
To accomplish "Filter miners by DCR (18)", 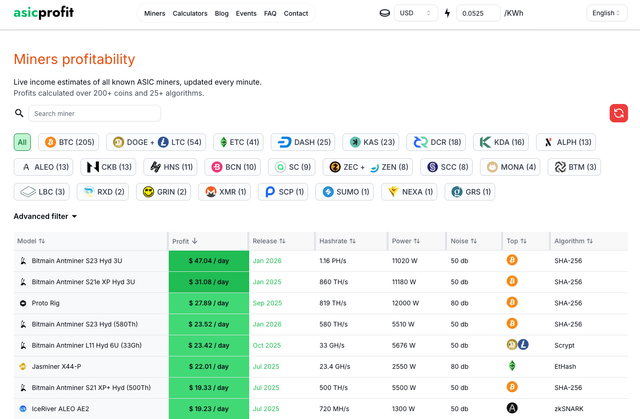I will pyautogui.click(x=436, y=142).
